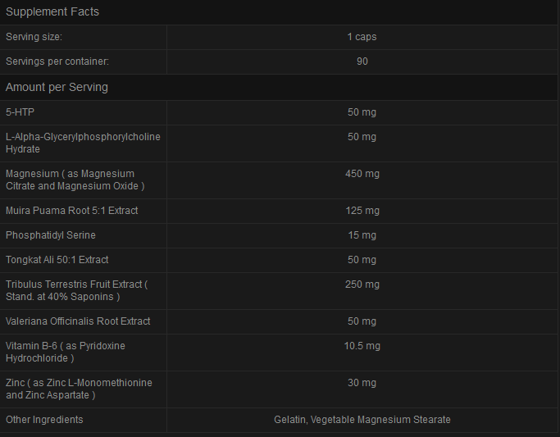Click the 250 mg amount
Viewport: 560px width, 437px height.
pyautogui.click(x=362, y=285)
